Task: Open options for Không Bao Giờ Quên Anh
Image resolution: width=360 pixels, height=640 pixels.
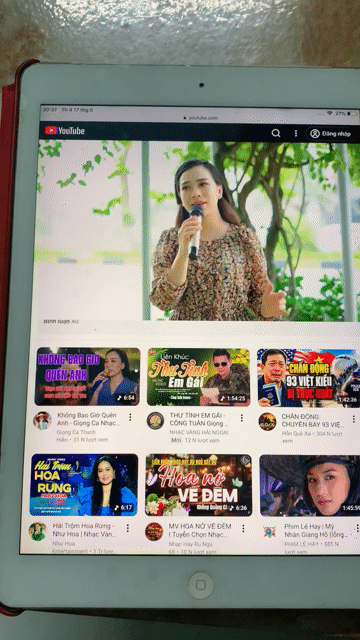Action: [x=130, y=417]
